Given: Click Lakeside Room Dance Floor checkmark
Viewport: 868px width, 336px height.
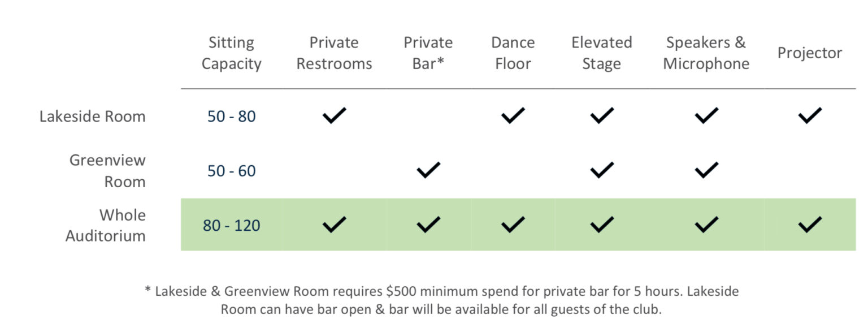Looking at the screenshot, I should pos(513,116).
